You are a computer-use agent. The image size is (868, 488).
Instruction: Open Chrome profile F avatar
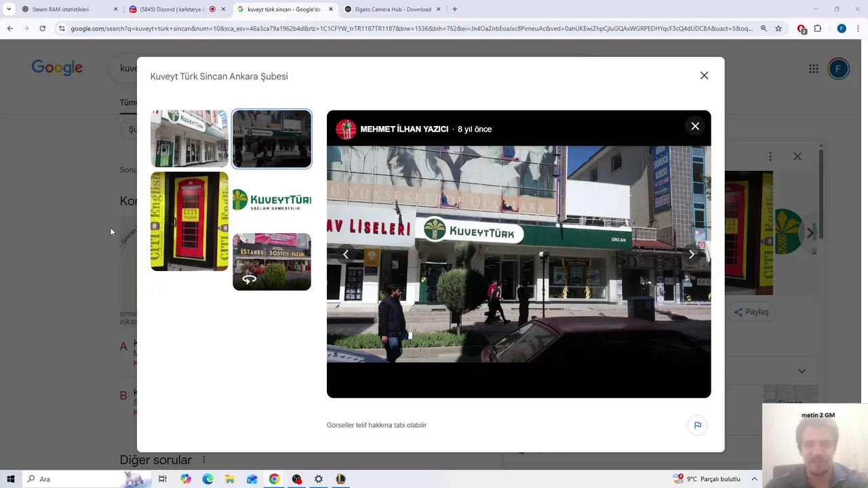[842, 28]
